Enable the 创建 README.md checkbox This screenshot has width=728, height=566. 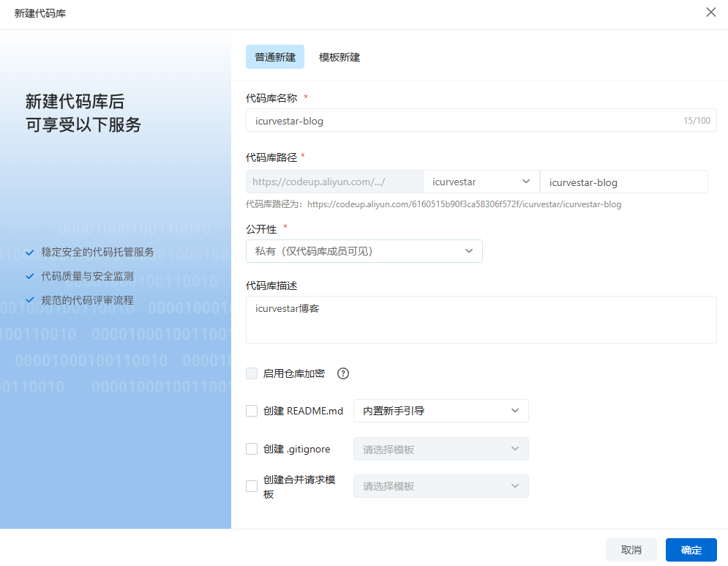(x=252, y=411)
